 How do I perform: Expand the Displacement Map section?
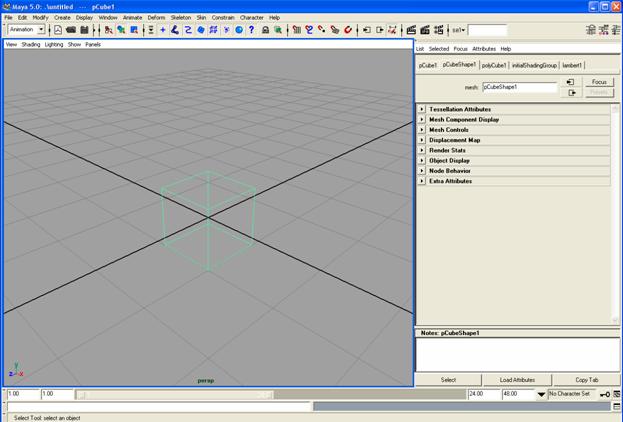click(422, 140)
